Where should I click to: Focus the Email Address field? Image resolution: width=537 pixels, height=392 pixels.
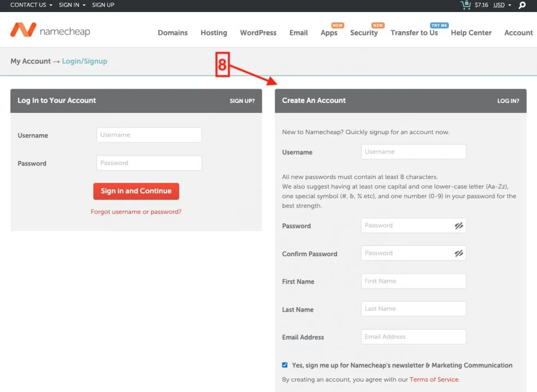(413, 337)
